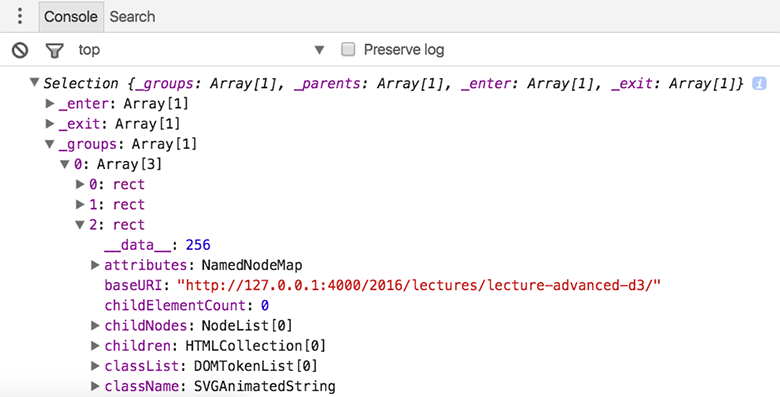This screenshot has height=397, width=780.
Task: Expand the 1: rect node
Action: point(80,204)
